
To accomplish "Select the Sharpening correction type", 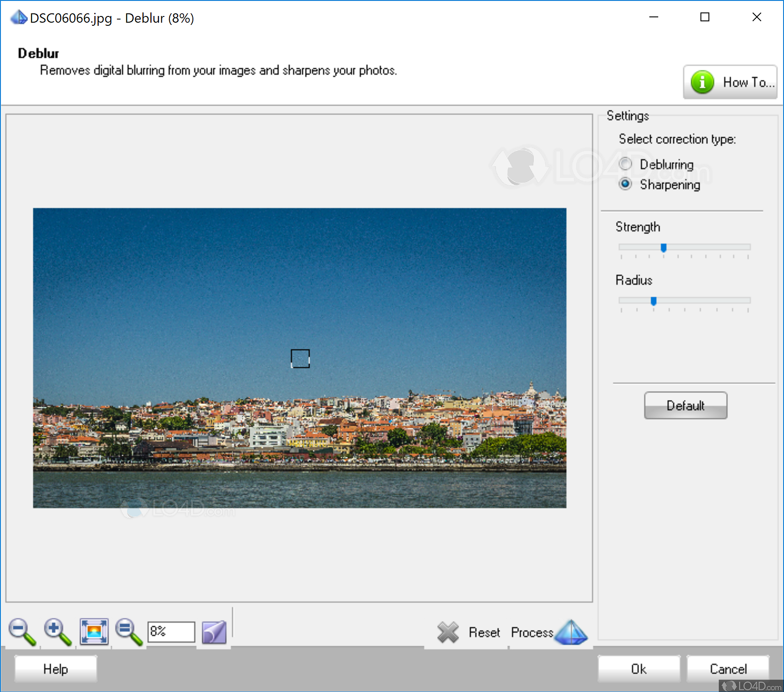I will pos(625,184).
